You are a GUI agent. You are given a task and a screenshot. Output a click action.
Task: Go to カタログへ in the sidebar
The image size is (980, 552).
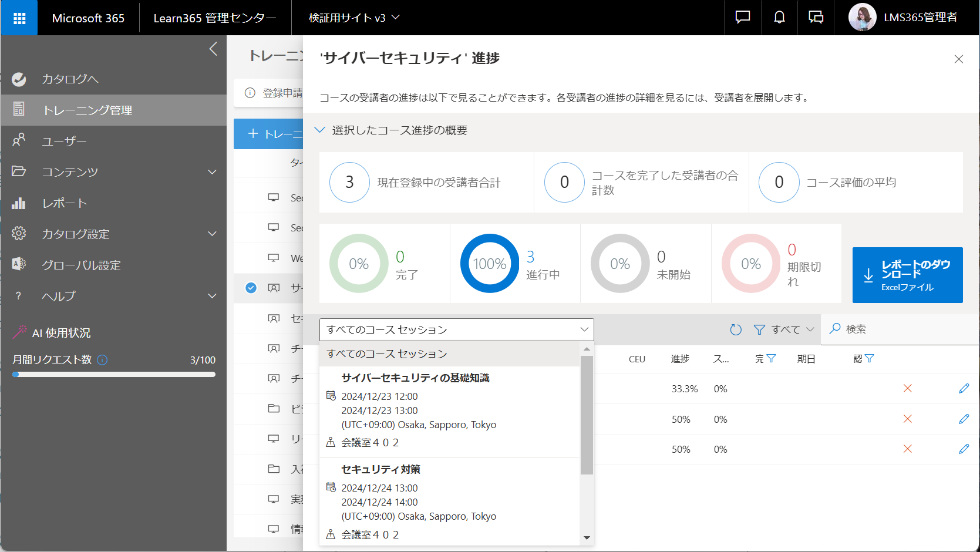pos(114,79)
